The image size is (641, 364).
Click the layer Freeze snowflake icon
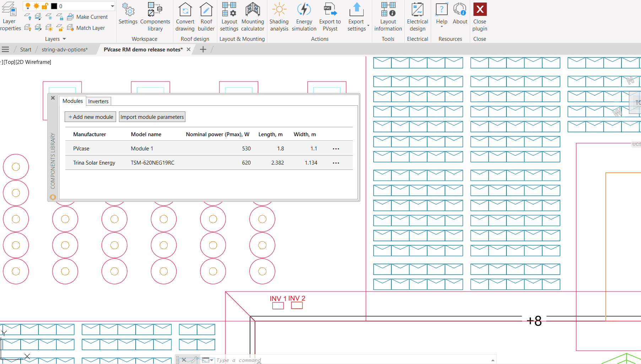click(x=49, y=17)
